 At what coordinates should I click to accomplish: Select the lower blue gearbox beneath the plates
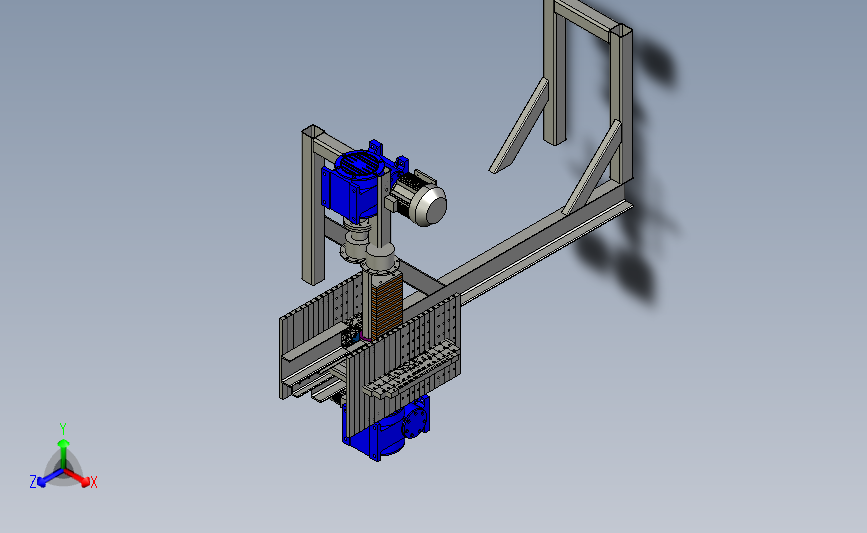point(387,431)
